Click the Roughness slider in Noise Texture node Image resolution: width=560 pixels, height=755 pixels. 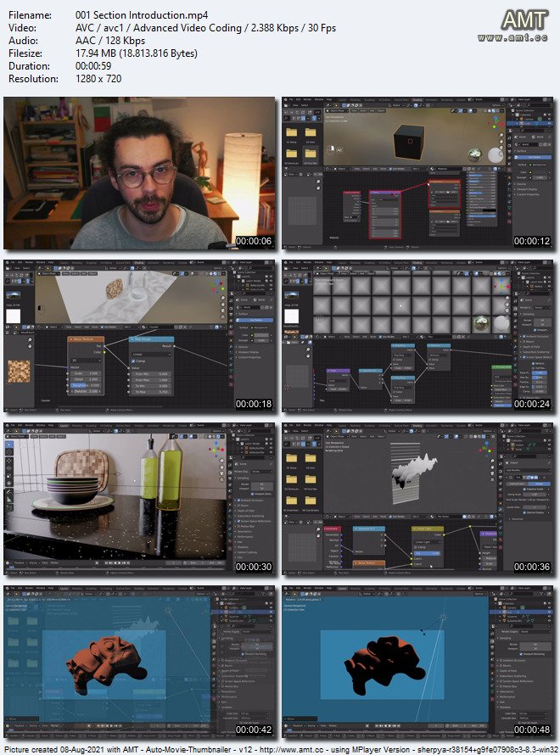click(x=86, y=385)
